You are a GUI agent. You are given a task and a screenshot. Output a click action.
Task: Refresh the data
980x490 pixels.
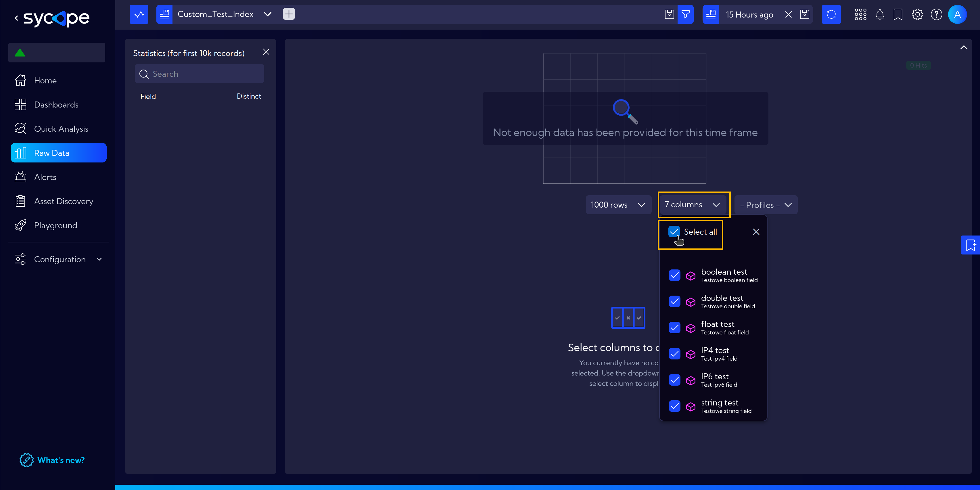831,14
